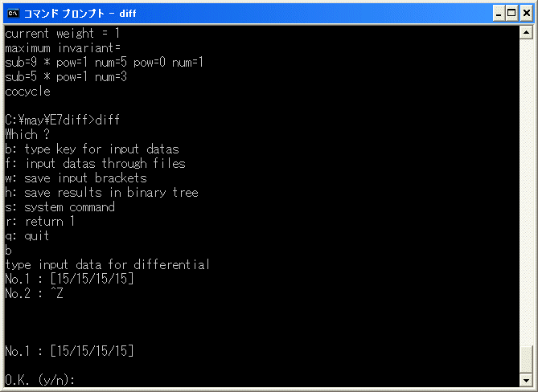
Task: Click the 'w: save input brackets' line
Action: coord(76,178)
